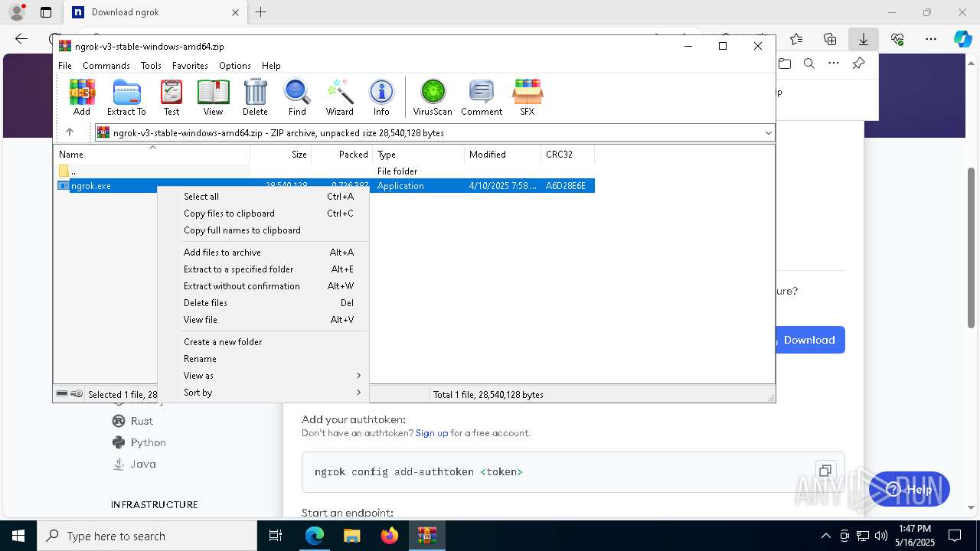
Task: Open the Help menu in WinRAR
Action: click(x=271, y=66)
